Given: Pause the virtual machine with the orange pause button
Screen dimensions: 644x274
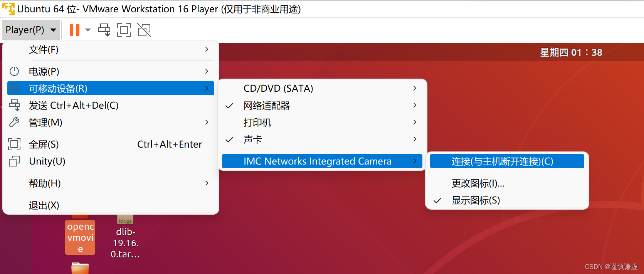Looking at the screenshot, I should point(75,30).
